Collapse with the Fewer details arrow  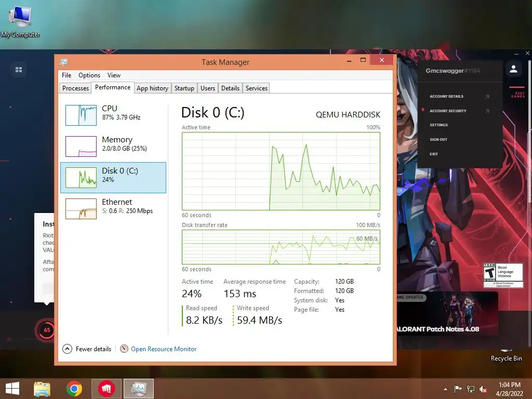click(x=67, y=349)
